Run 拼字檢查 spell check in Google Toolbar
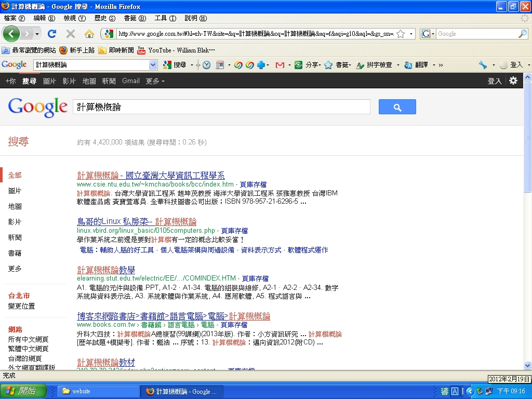 pos(374,65)
